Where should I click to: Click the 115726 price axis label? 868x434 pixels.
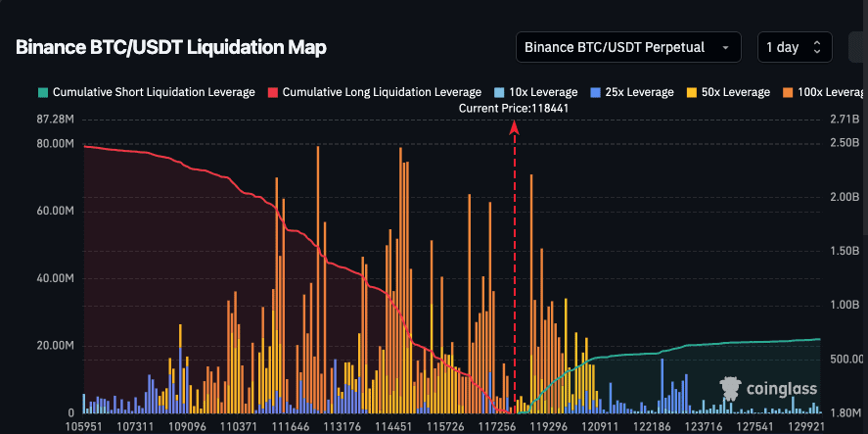coord(444,427)
